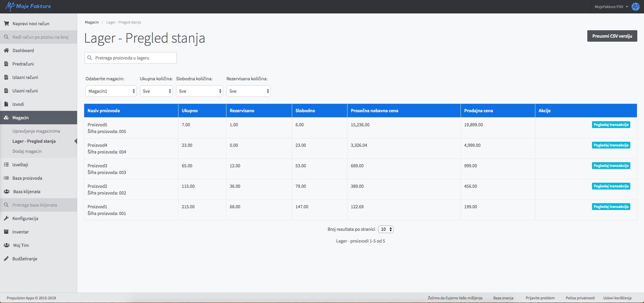Open Predračuni in sidebar
Screen dimensions: 644x303
tap(39, 64)
